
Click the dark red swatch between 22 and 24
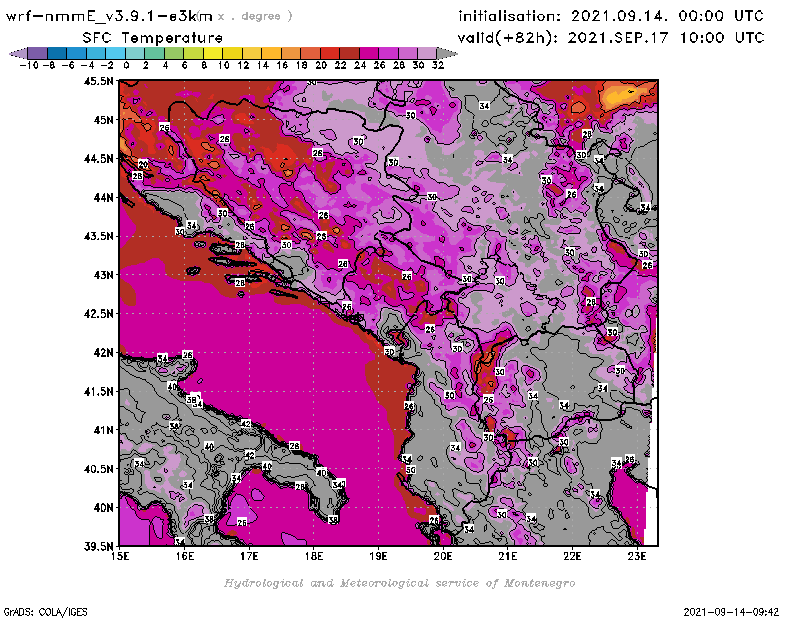pos(349,53)
